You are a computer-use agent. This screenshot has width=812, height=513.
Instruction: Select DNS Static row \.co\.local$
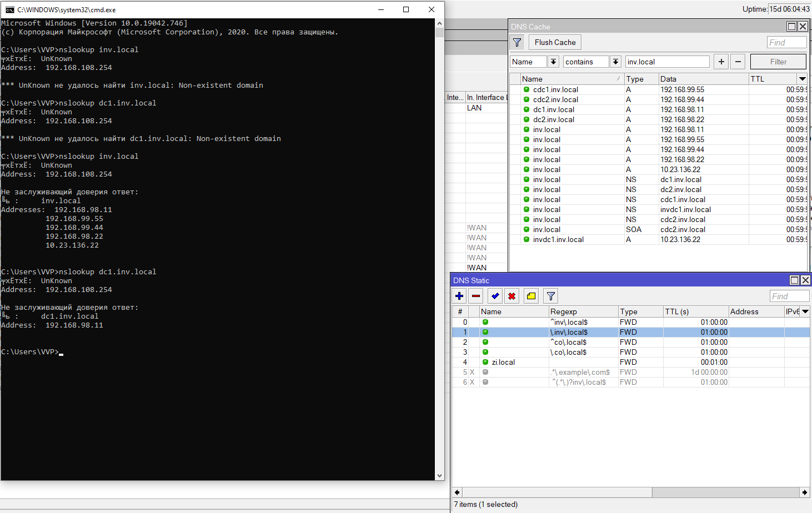pos(631,352)
